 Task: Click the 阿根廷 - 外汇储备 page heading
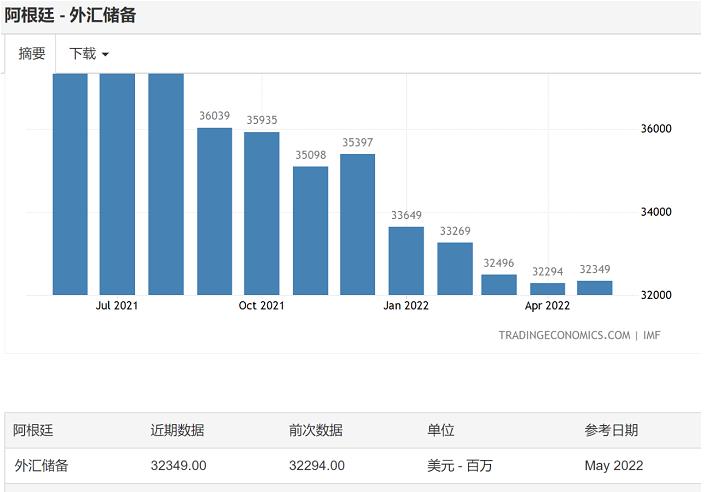tap(70, 15)
